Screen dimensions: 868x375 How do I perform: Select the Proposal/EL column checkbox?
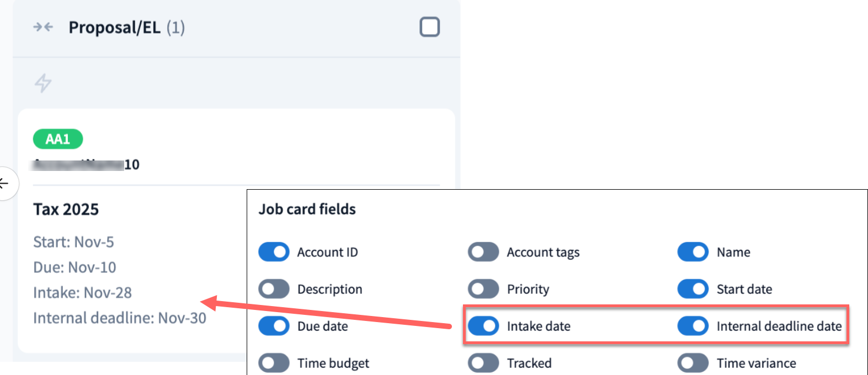pyautogui.click(x=429, y=27)
